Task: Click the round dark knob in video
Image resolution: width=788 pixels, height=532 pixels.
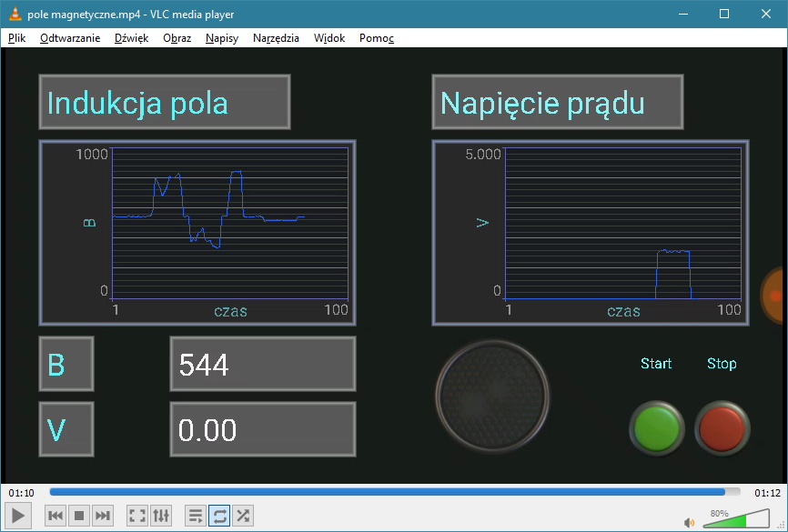Action: click(492, 396)
